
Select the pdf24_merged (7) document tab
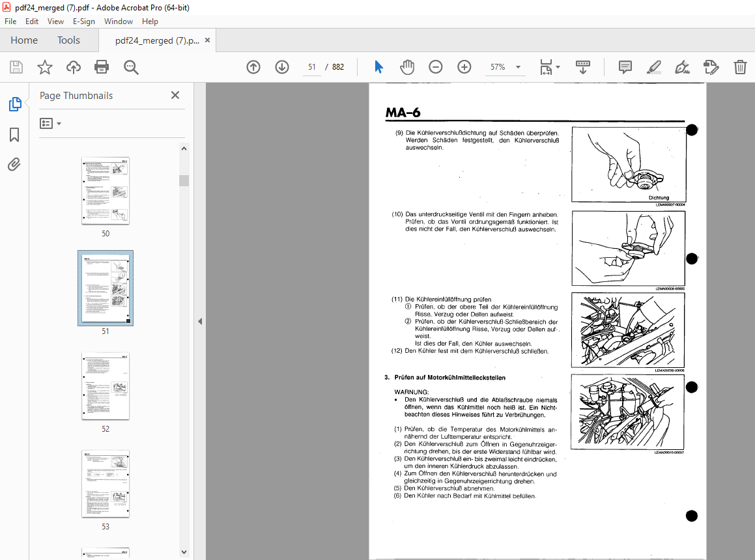(x=157, y=41)
